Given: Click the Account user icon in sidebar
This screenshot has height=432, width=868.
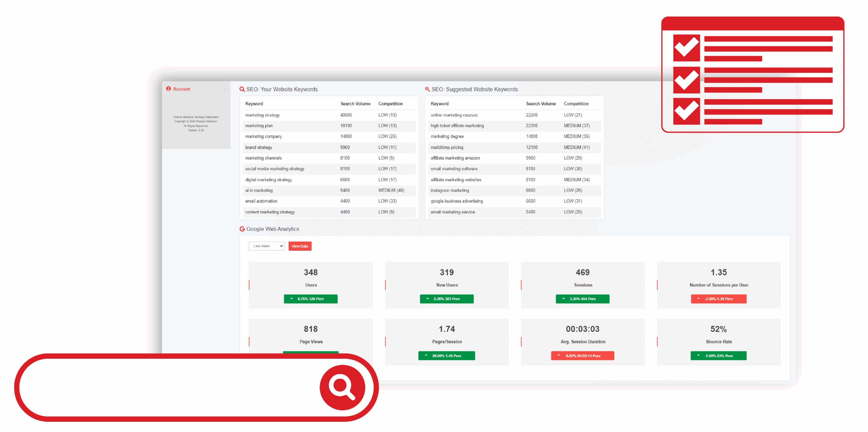Looking at the screenshot, I should 169,89.
